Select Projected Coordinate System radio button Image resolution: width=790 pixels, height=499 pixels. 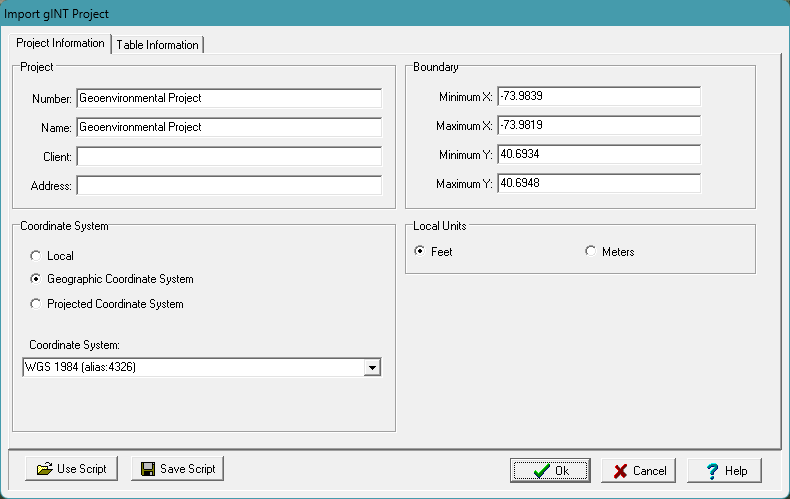(37, 304)
